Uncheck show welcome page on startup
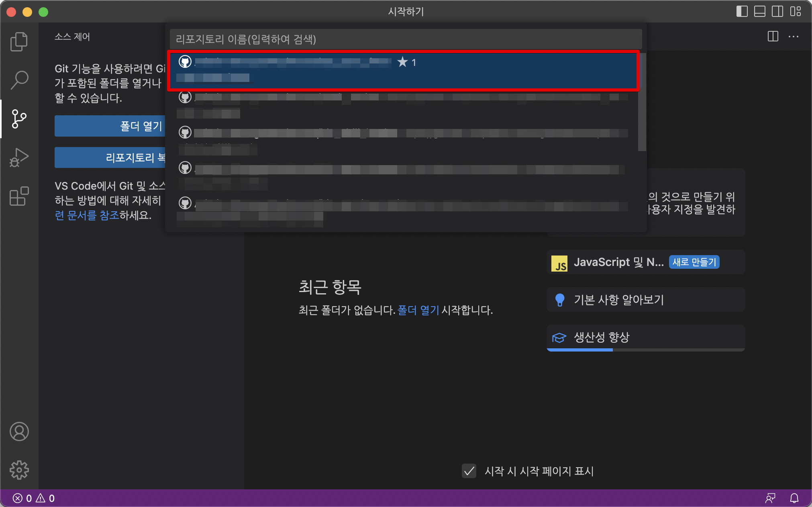Viewport: 812px width, 507px height. pos(469,471)
